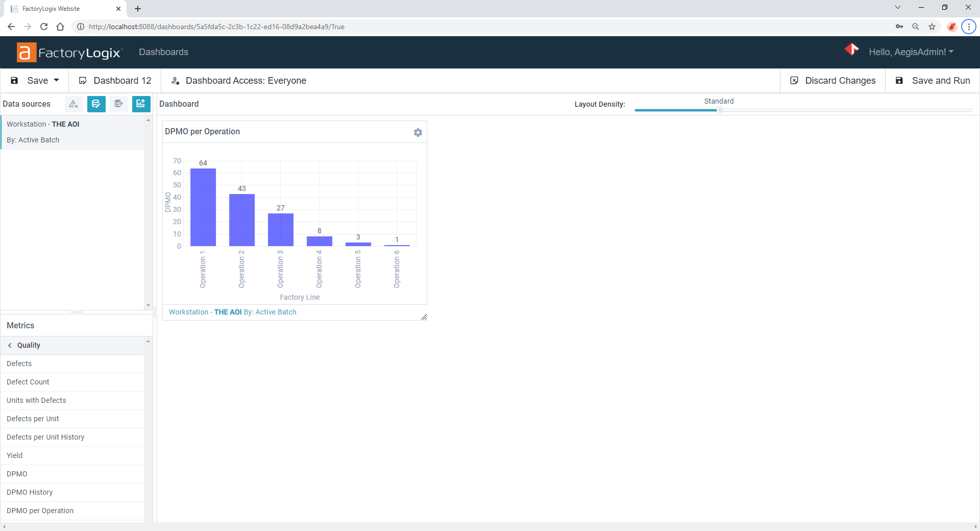Click the FactoryLogix logo
The width and height of the screenshot is (980, 531).
point(69,52)
